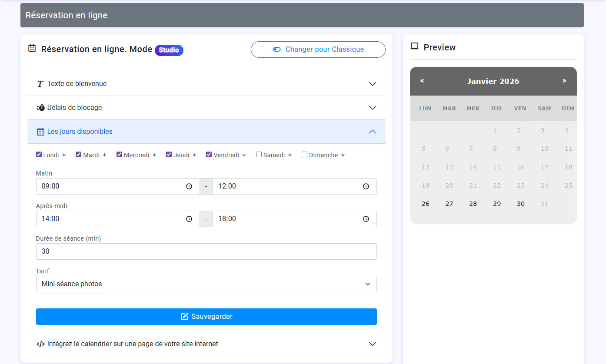Click the Sauvegarder button
606x364 pixels.
[206, 316]
